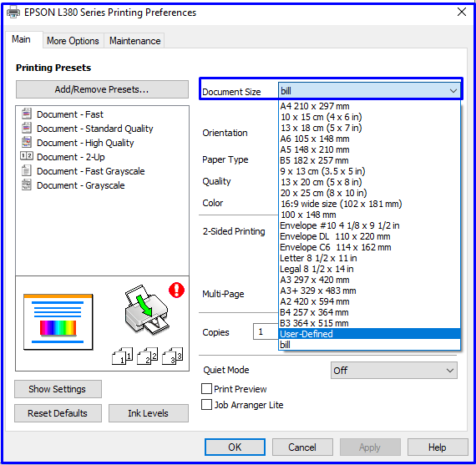Open the Document Size dropdown arrow
This screenshot has height=465, width=476.
[x=453, y=91]
